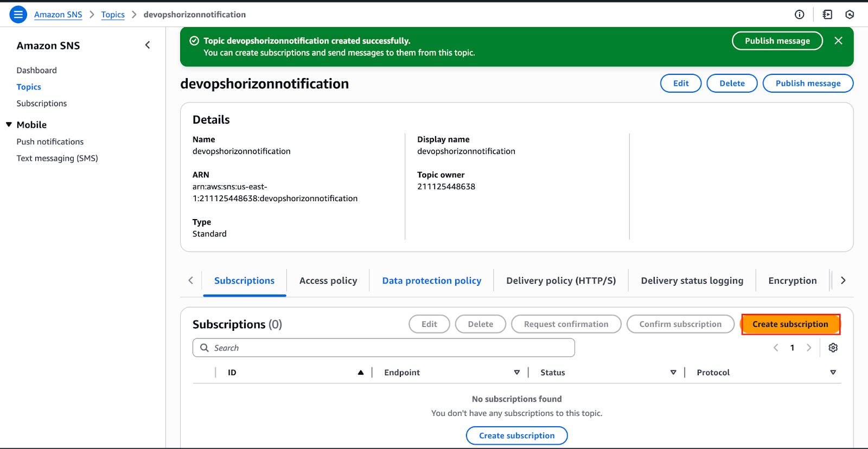Click Create subscription below empty table
The height and width of the screenshot is (449, 868).
click(x=517, y=435)
